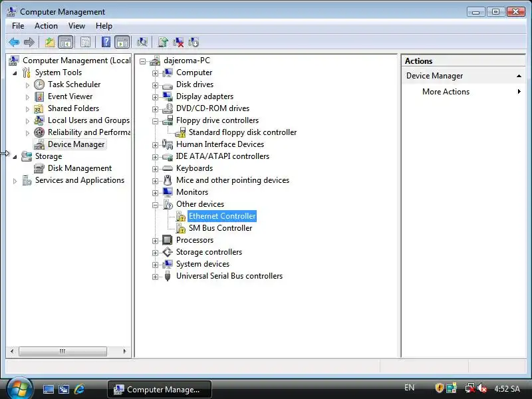532x399 pixels.
Task: Click the EN language indicator
Action: click(410, 388)
